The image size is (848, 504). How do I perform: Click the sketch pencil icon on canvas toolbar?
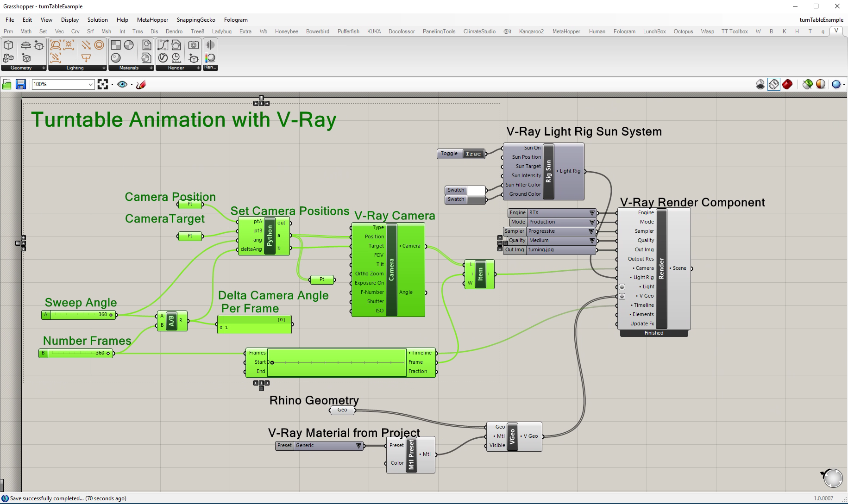click(141, 84)
